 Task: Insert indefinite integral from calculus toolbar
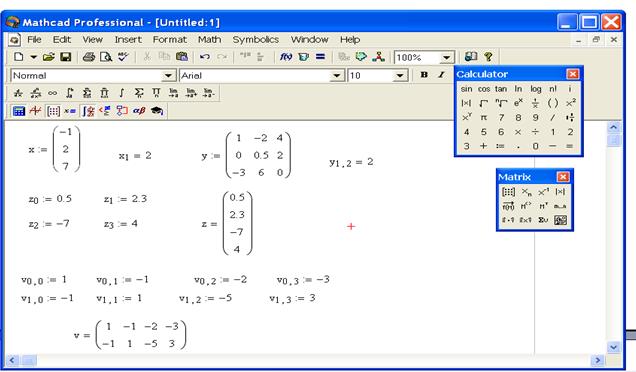pyautogui.click(x=122, y=93)
